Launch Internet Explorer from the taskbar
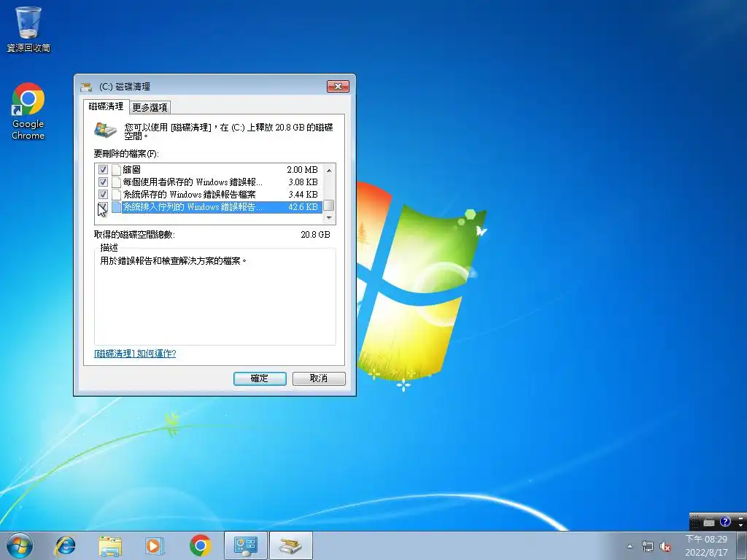747x560 pixels. point(65,545)
